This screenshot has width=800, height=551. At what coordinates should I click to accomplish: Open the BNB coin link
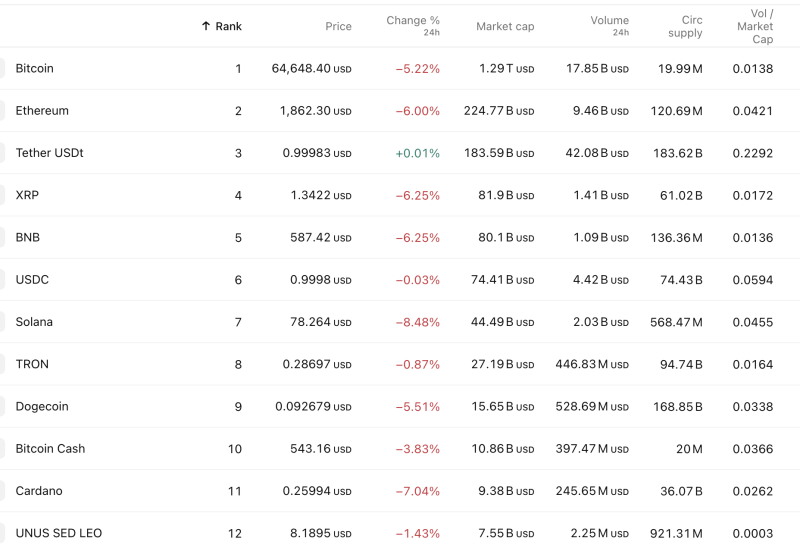coord(28,238)
